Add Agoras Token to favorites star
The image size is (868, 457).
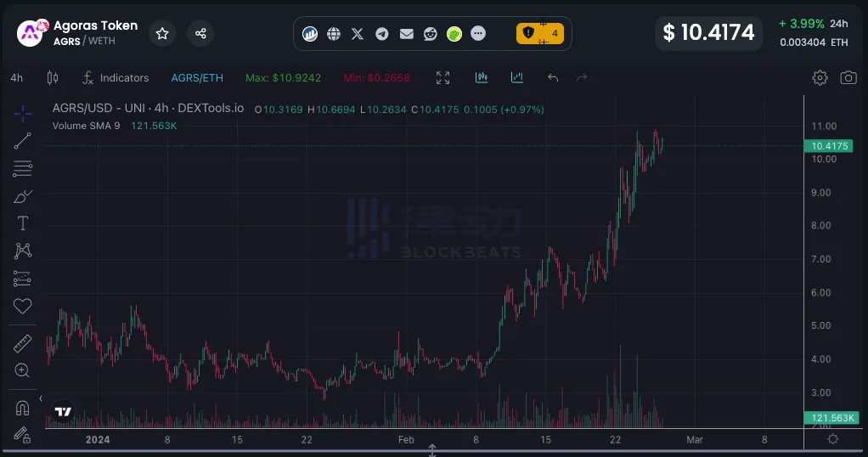pyautogui.click(x=162, y=34)
